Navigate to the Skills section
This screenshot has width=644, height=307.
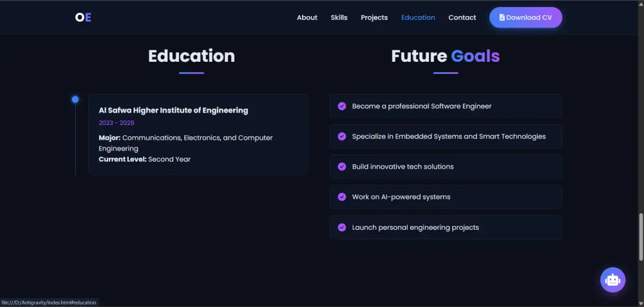(339, 17)
